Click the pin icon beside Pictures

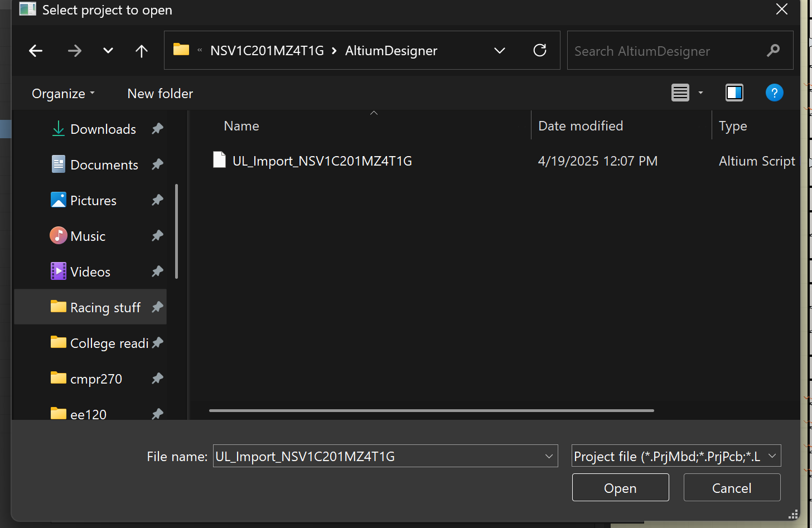point(157,200)
